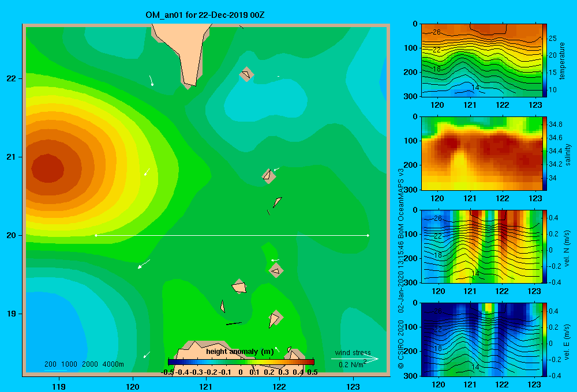Screen dimensions: 577x392
Task: Open the northward velocity cross-section panel
Action: tap(482, 247)
